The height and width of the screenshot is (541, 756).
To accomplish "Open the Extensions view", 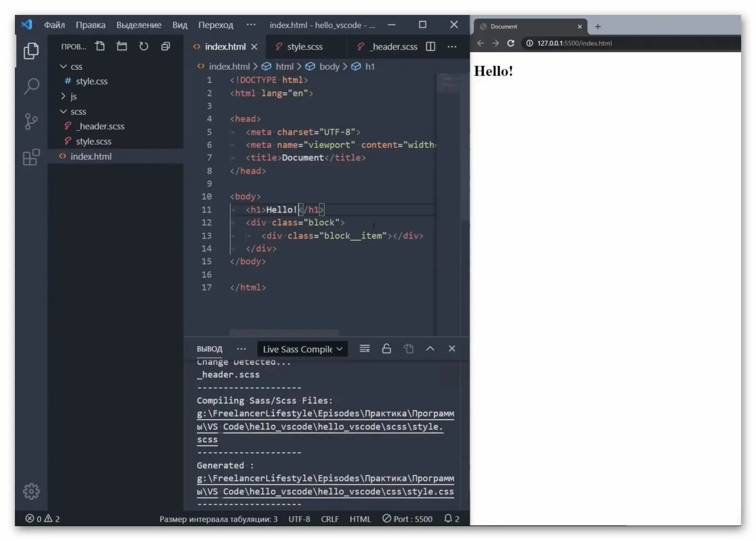I will pyautogui.click(x=31, y=157).
